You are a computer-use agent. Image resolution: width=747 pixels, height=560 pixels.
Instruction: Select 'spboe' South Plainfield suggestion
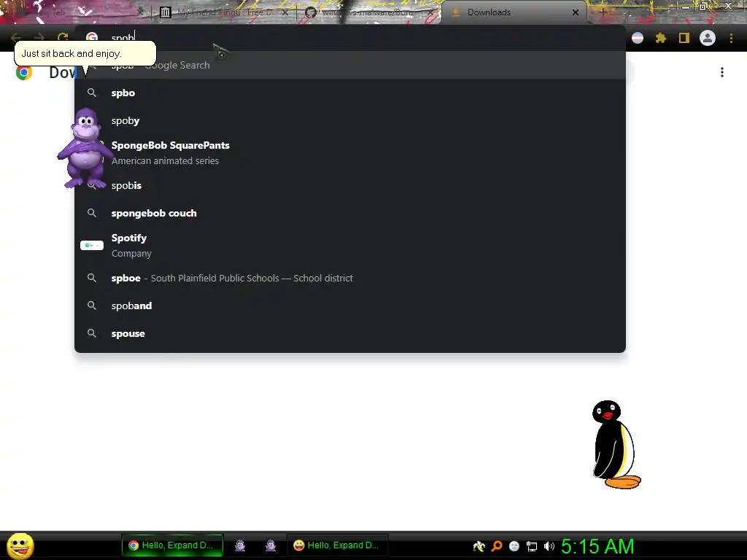tap(350, 278)
